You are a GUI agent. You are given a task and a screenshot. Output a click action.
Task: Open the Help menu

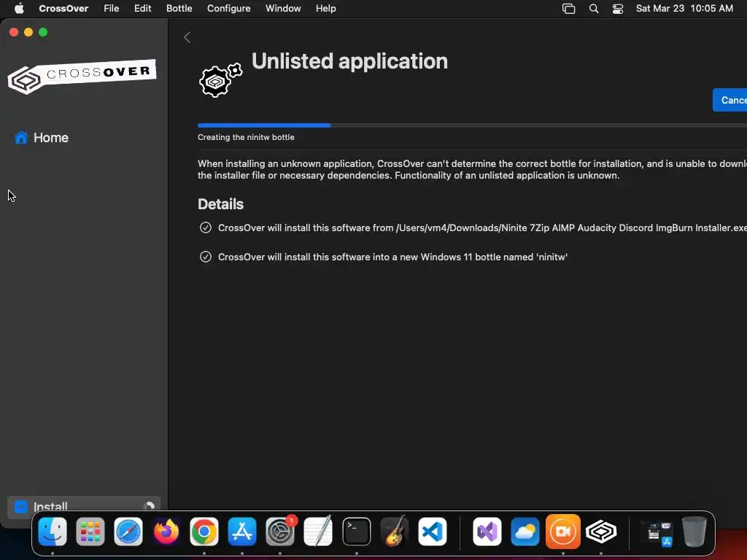coord(326,8)
